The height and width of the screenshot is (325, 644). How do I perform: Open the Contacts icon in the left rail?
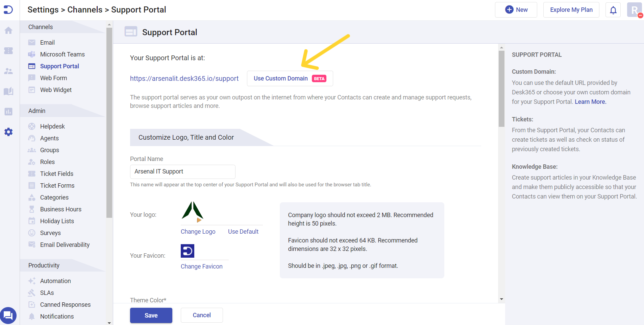coord(8,71)
